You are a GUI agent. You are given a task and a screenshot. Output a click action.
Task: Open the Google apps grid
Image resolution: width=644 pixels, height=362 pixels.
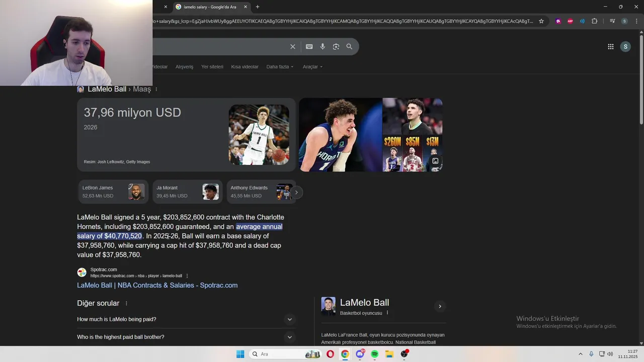point(611,47)
